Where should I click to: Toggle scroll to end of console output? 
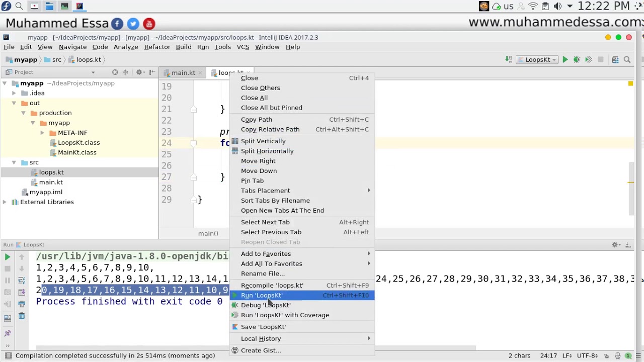(x=22, y=293)
